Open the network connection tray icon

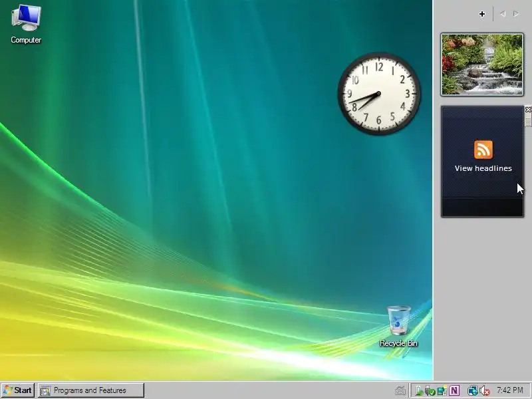473,391
